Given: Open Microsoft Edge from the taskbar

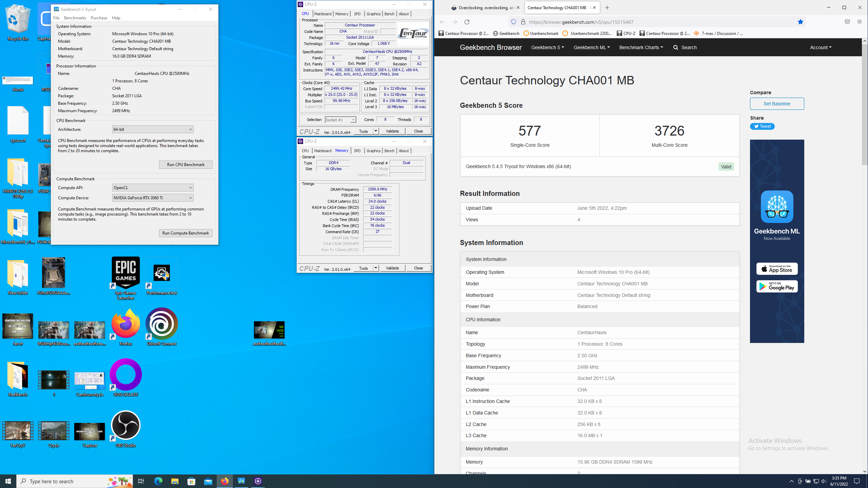Looking at the screenshot, I should [158, 481].
